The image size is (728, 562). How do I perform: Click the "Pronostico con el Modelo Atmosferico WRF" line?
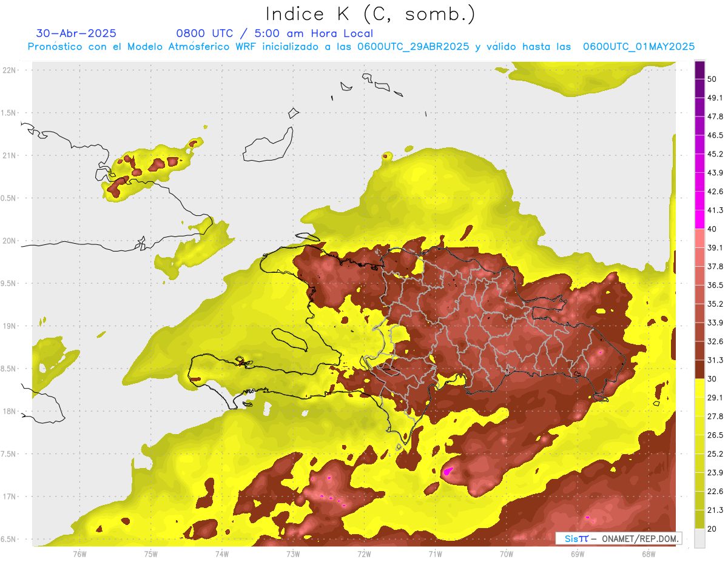(x=361, y=47)
